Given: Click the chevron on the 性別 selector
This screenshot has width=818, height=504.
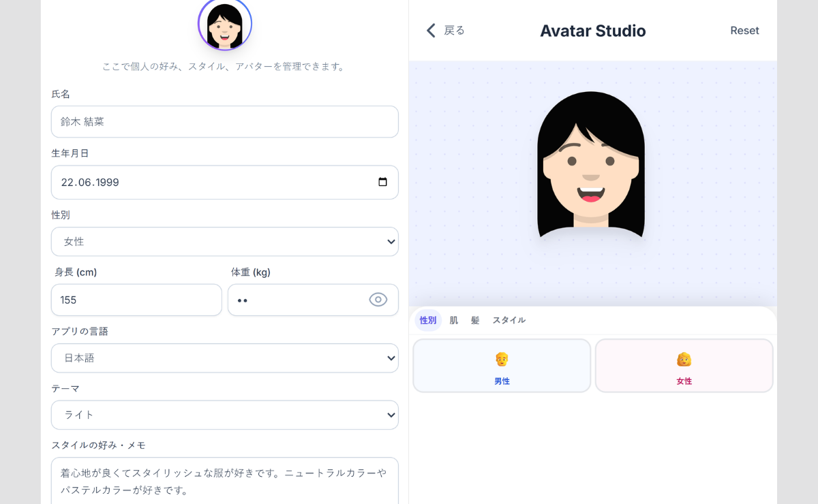Looking at the screenshot, I should tap(391, 242).
